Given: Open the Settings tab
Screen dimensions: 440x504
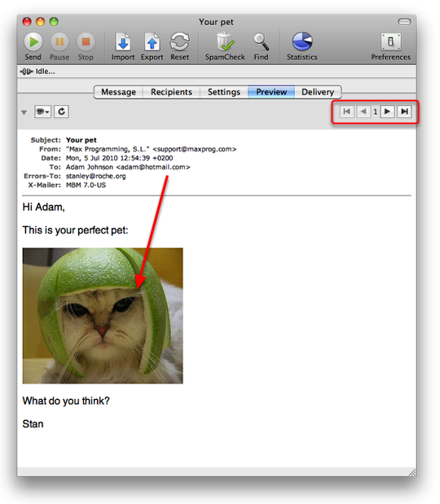Looking at the screenshot, I should (224, 92).
